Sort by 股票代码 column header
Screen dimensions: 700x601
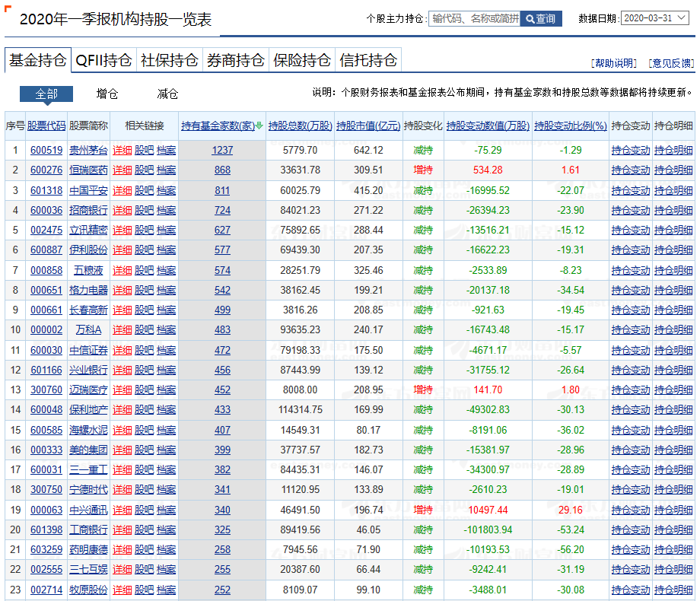(x=46, y=126)
